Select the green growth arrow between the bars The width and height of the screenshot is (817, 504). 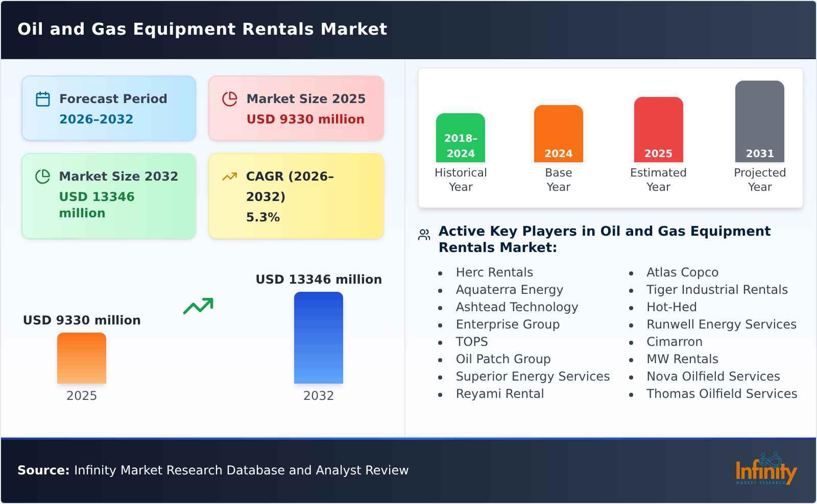[x=199, y=306]
